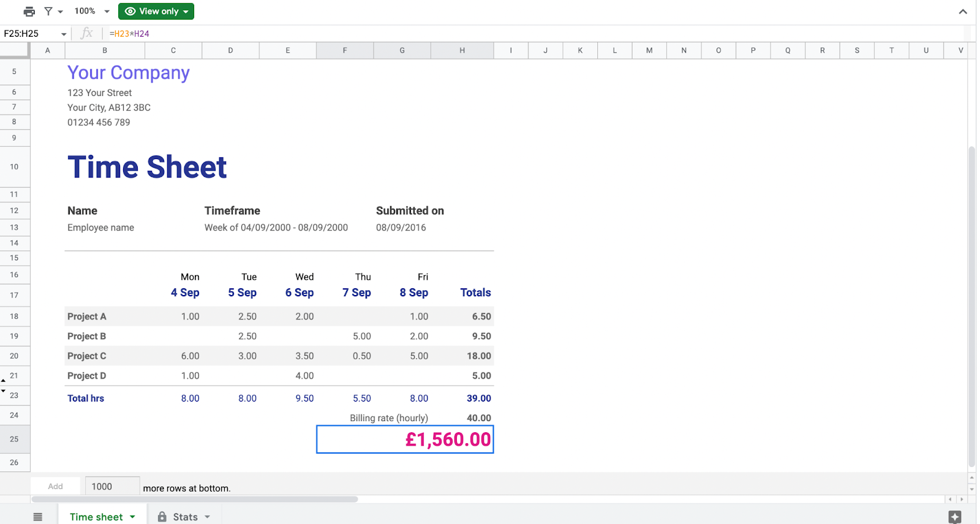Click the Totals column heading

[x=476, y=293]
